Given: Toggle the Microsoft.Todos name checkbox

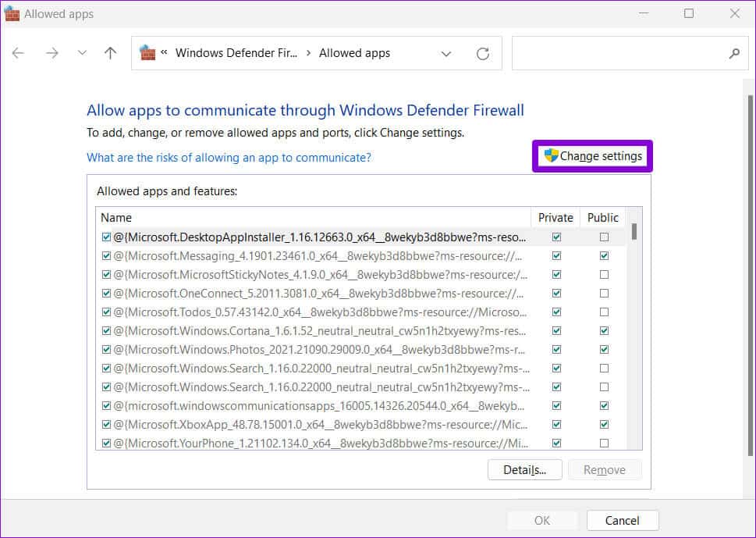Looking at the screenshot, I should [107, 312].
